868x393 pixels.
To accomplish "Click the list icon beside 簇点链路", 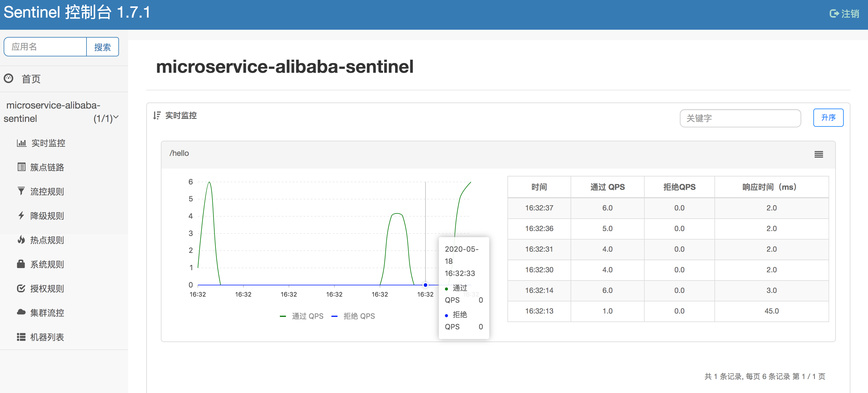I will (21, 167).
